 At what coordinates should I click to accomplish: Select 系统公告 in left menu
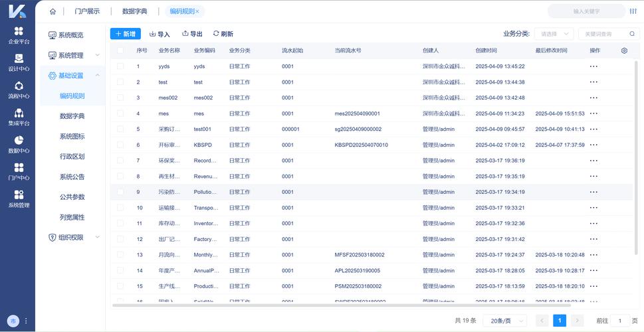72,177
